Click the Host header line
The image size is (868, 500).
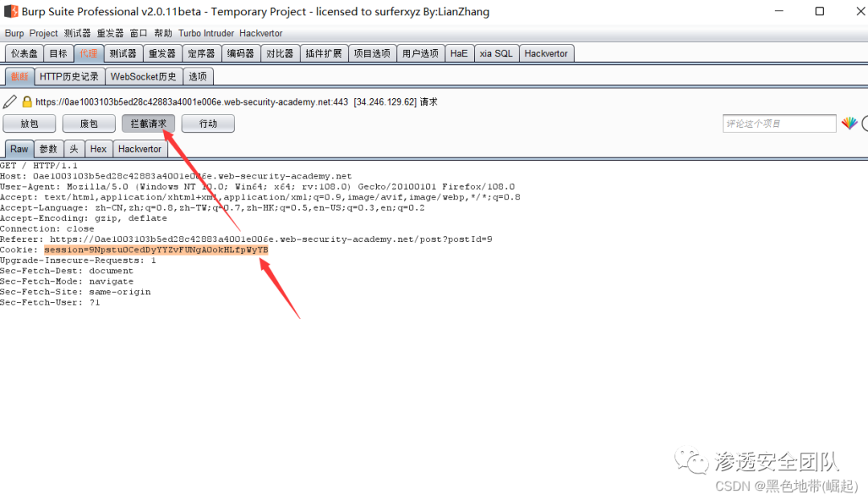pos(176,176)
